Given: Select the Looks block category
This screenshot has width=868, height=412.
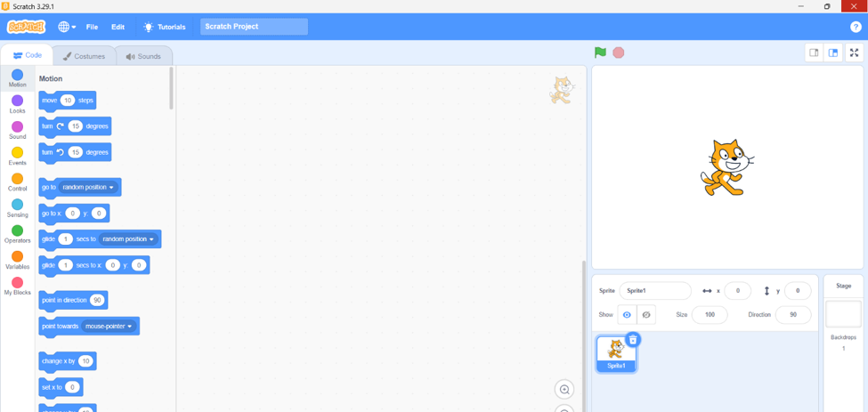Looking at the screenshot, I should click(17, 104).
